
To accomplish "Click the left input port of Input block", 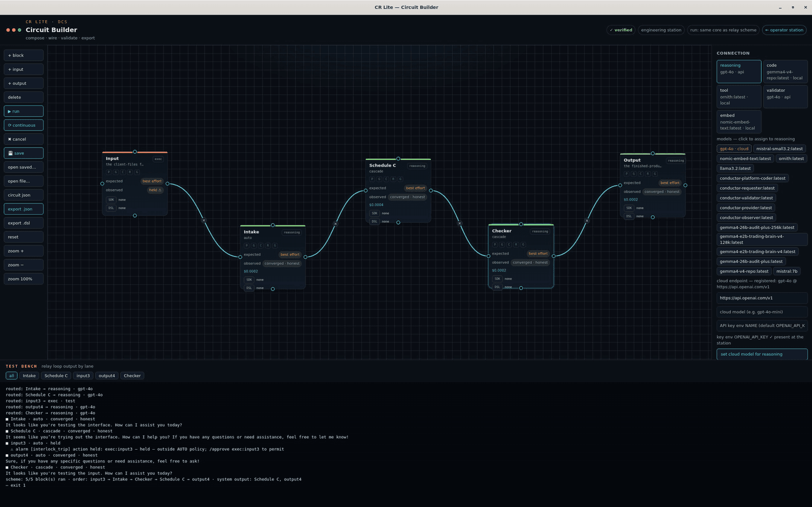I will click(x=102, y=184).
